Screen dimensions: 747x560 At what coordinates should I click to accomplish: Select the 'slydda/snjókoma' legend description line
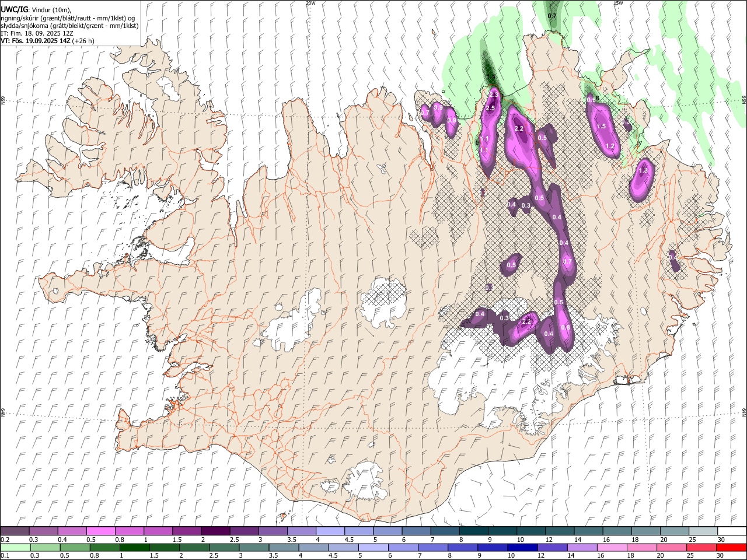coord(69,26)
